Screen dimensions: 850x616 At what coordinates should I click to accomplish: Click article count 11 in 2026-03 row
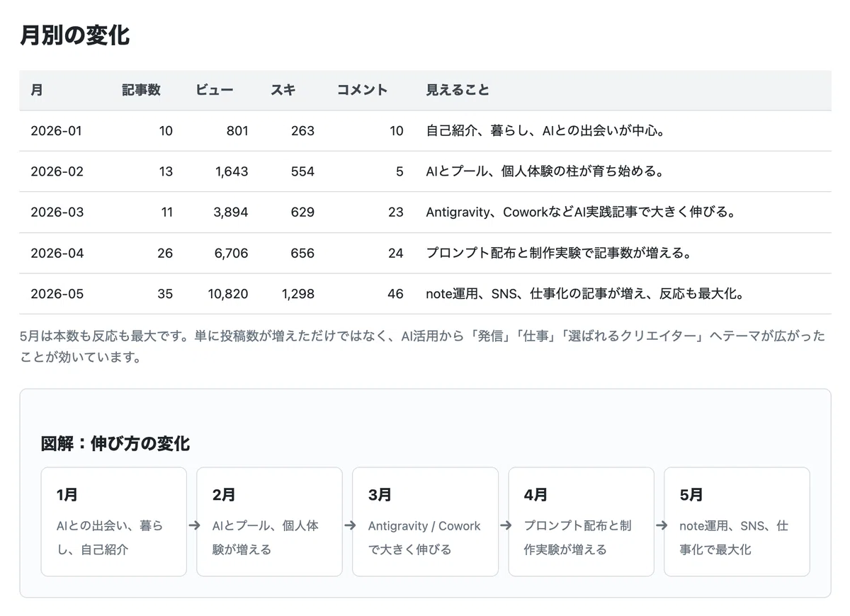166,212
